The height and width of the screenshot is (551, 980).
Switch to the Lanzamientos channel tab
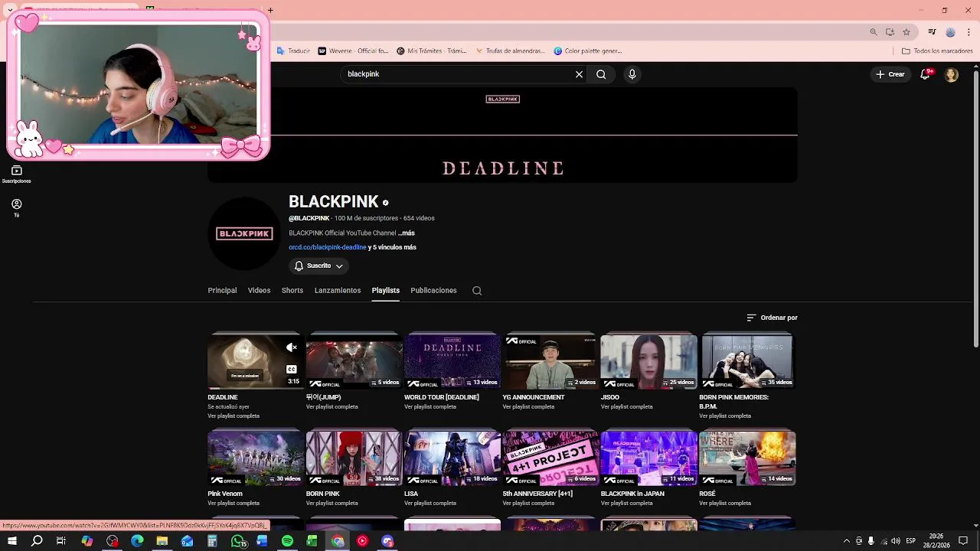[338, 291]
